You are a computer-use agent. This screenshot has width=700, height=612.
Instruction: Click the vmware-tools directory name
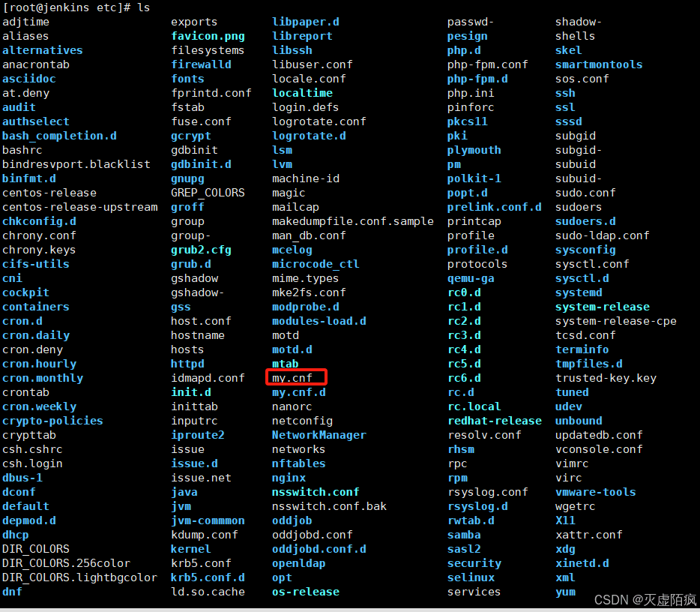point(596,492)
